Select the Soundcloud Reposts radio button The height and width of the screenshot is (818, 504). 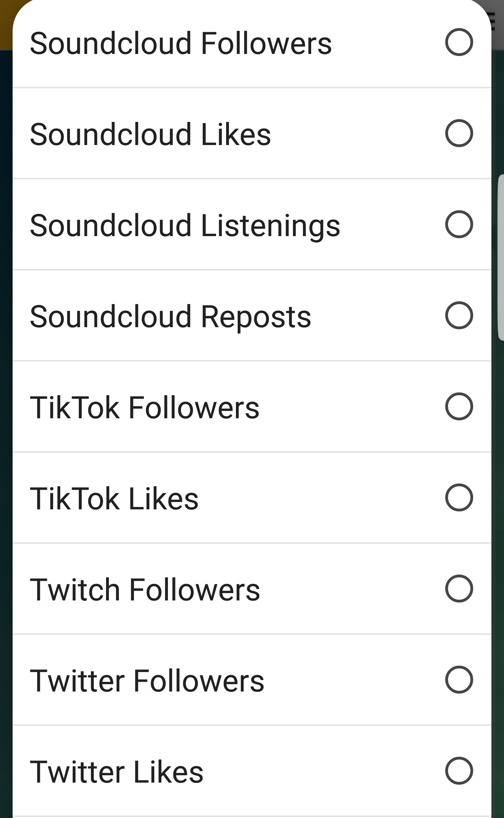click(x=459, y=315)
